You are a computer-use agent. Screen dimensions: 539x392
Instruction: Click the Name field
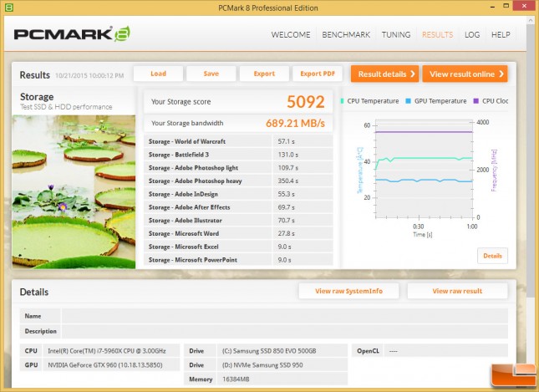[x=285, y=316]
